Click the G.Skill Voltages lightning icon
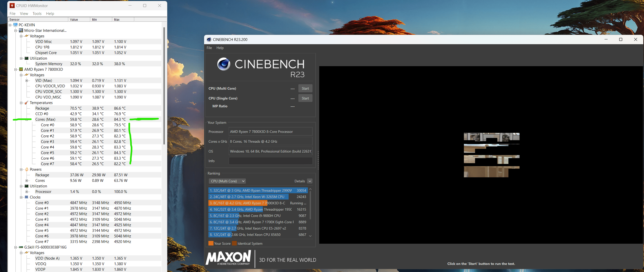644x272 pixels. pyautogui.click(x=27, y=253)
